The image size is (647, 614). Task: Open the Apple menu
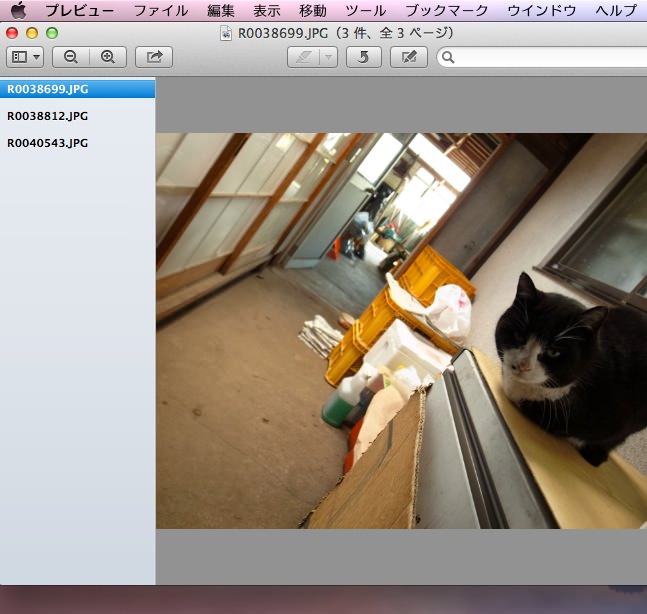point(18,10)
